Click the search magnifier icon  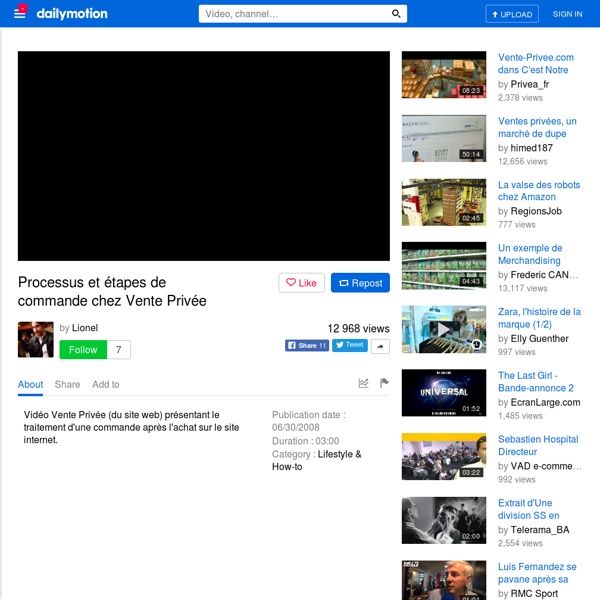click(396, 14)
